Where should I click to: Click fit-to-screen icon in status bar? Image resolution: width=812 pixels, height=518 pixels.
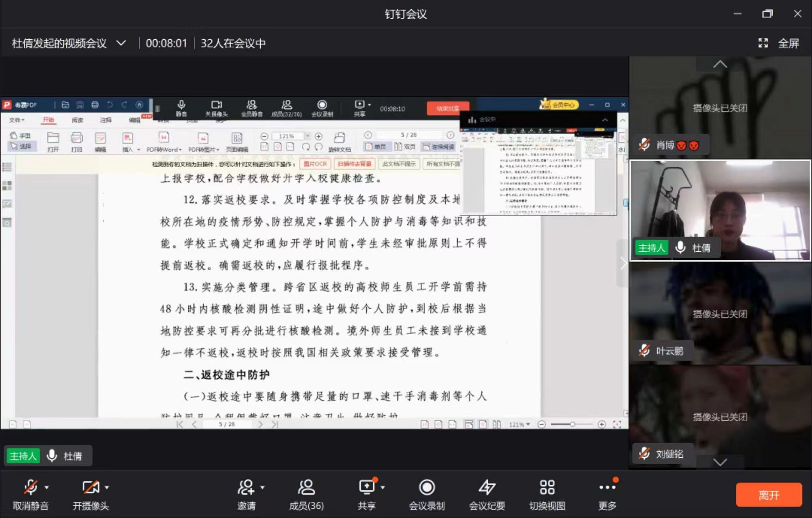coord(617,424)
